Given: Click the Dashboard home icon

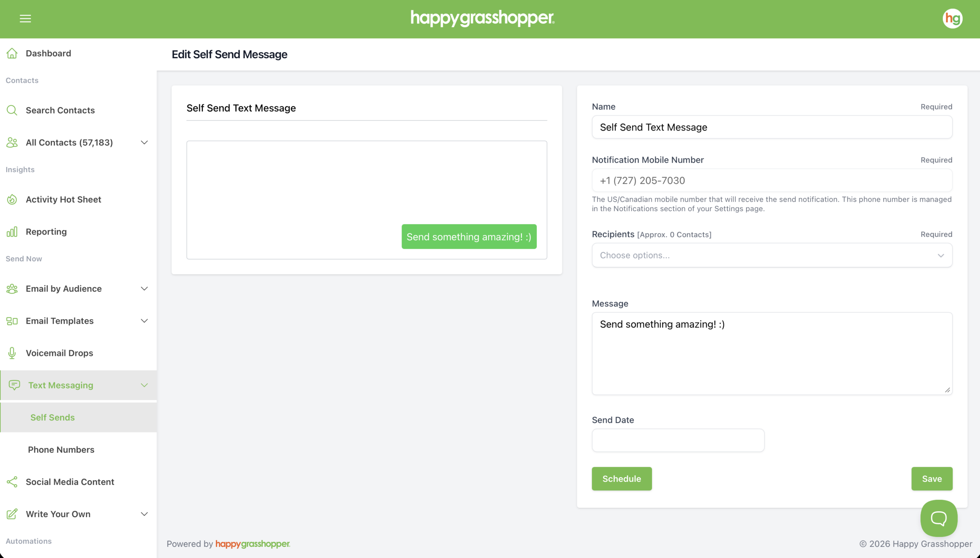Looking at the screenshot, I should pos(12,53).
